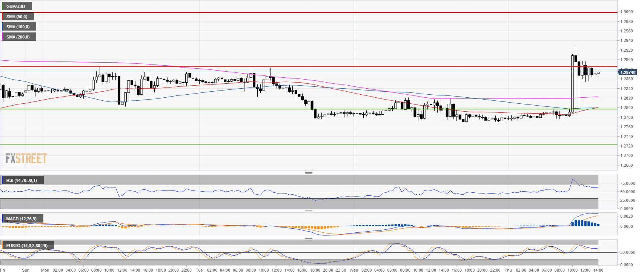This screenshot has width=644, height=275.
Task: Click the Mon label on time axis
Action: [x=45, y=270]
